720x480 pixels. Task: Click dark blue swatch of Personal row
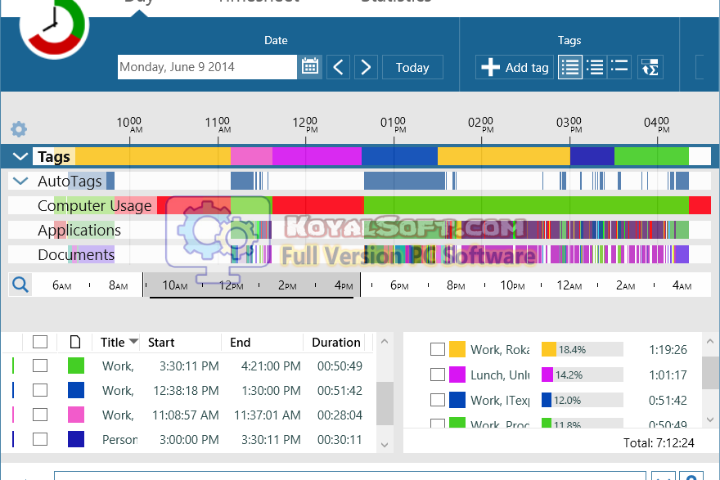76,439
